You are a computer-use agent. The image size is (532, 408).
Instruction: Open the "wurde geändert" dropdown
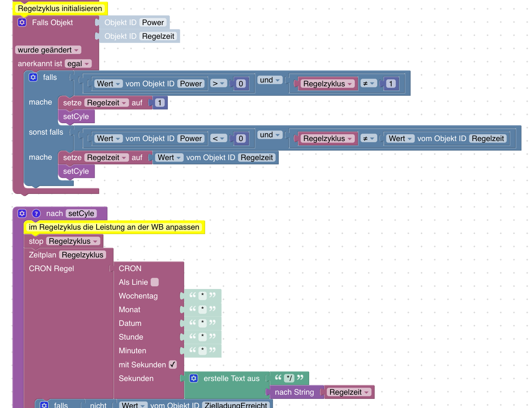tap(48, 50)
